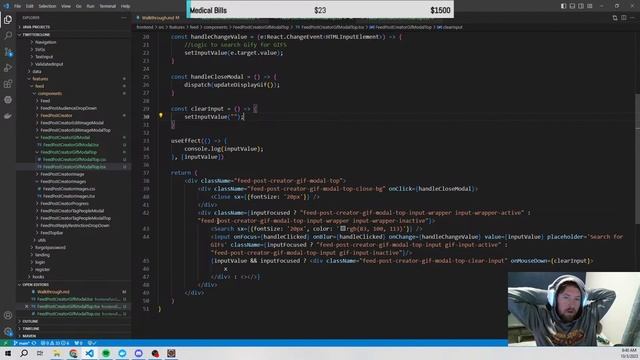Image resolution: width=640 pixels, height=360 pixels.
Task: Click the Open Changes icon in editor toolbar
Action: point(615,18)
